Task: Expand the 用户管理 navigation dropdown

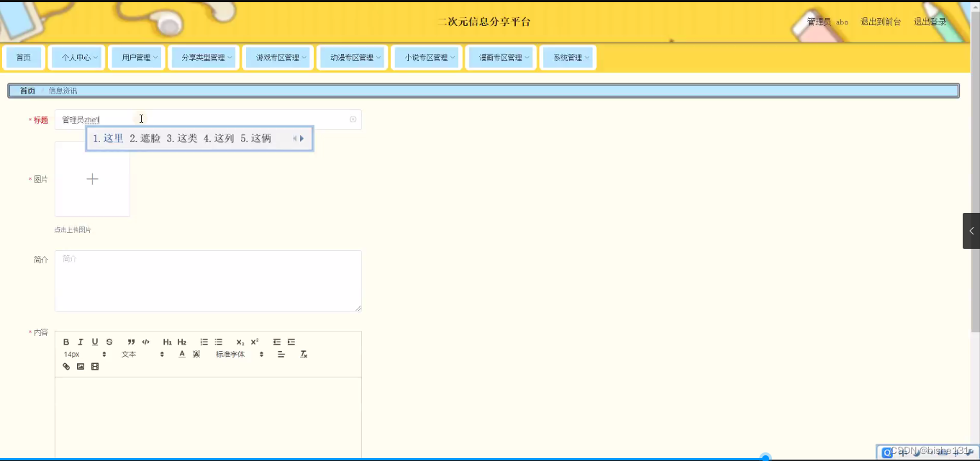Action: point(137,57)
